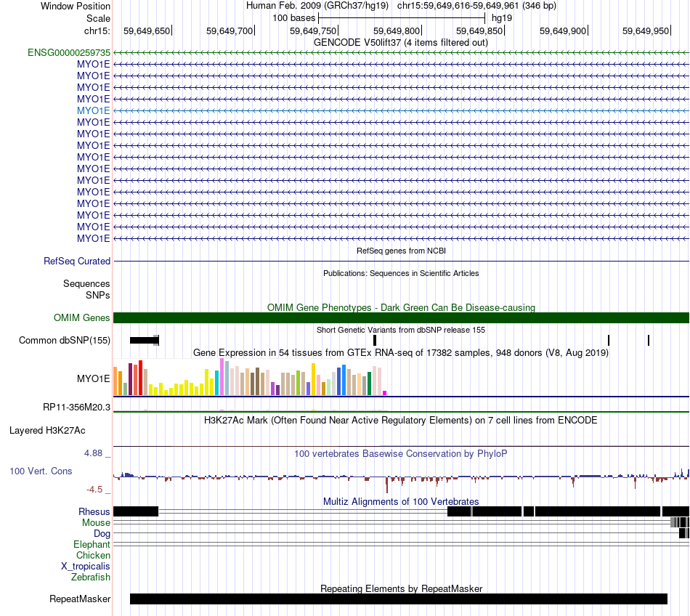The image size is (690, 616).
Task: Click the ENSG00000259735 gene label
Action: pyautogui.click(x=69, y=53)
